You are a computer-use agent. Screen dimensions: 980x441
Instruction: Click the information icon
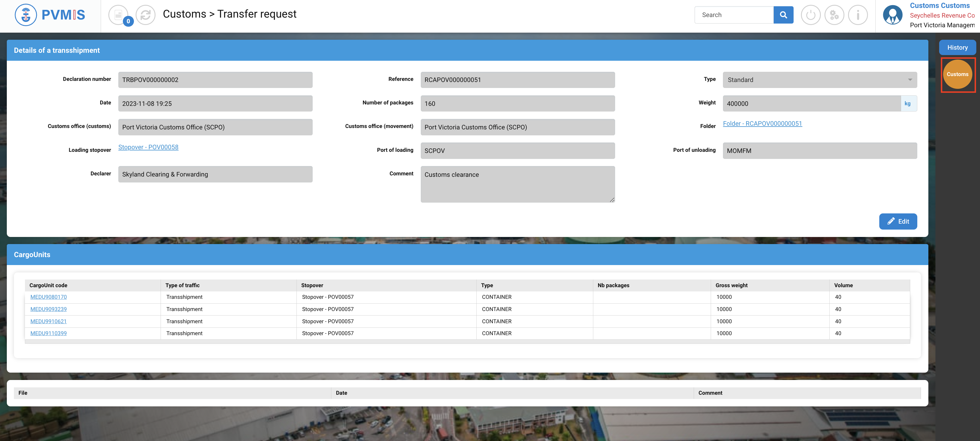tap(857, 15)
